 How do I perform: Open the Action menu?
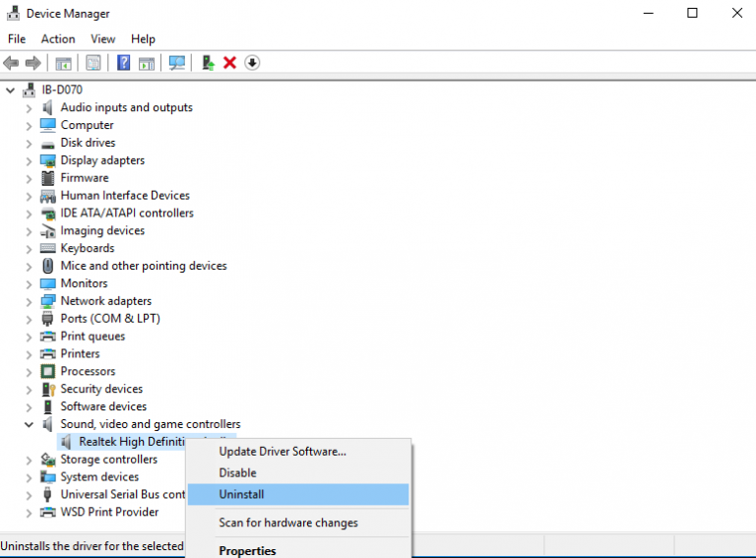click(x=58, y=39)
